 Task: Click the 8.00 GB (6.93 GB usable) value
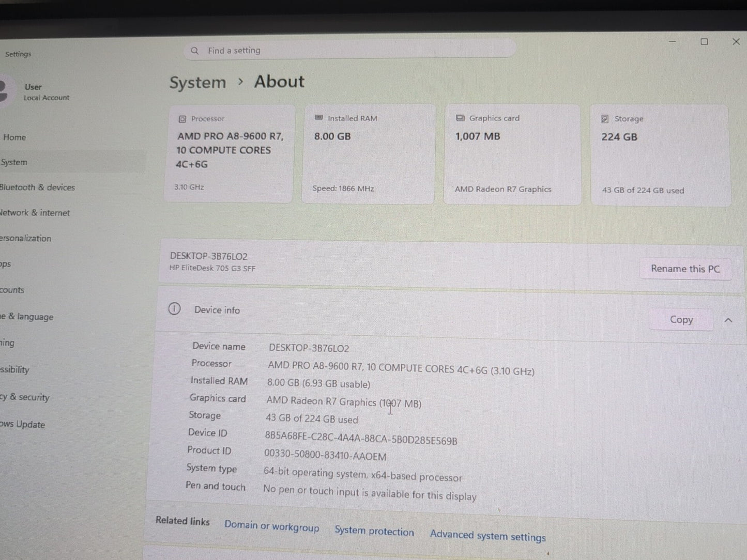coord(318,383)
